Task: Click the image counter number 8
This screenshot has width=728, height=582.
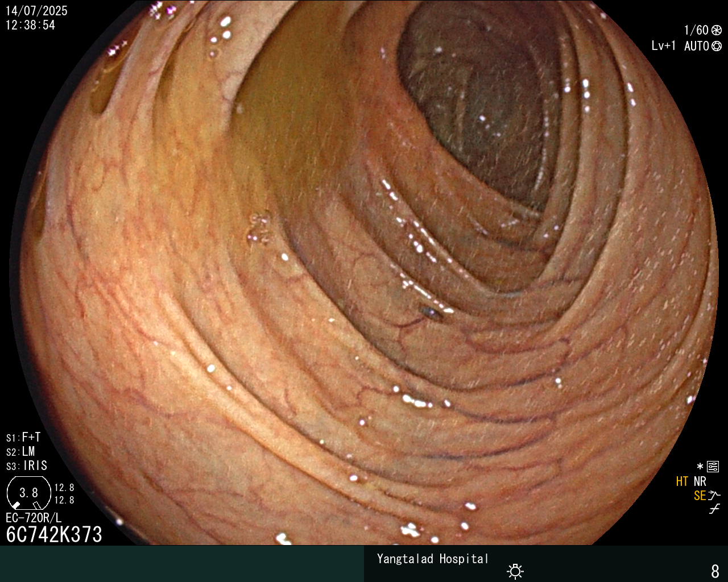Action: pos(715,571)
